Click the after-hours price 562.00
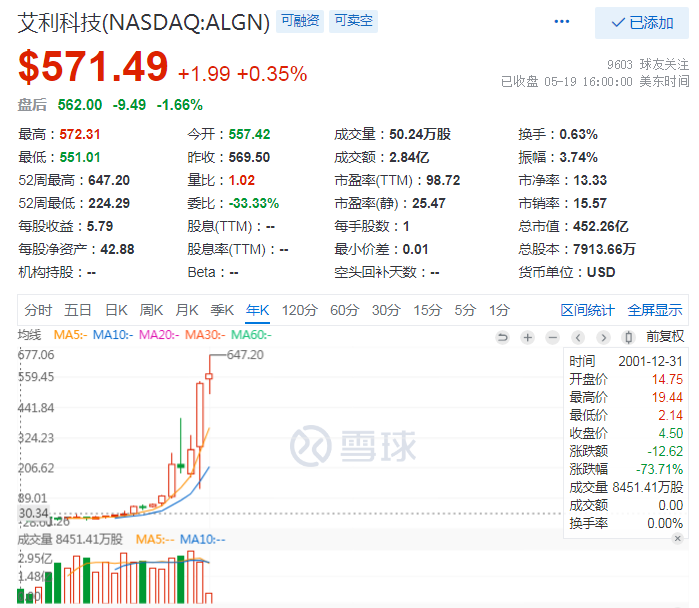This screenshot has width=699, height=608. pos(80,105)
